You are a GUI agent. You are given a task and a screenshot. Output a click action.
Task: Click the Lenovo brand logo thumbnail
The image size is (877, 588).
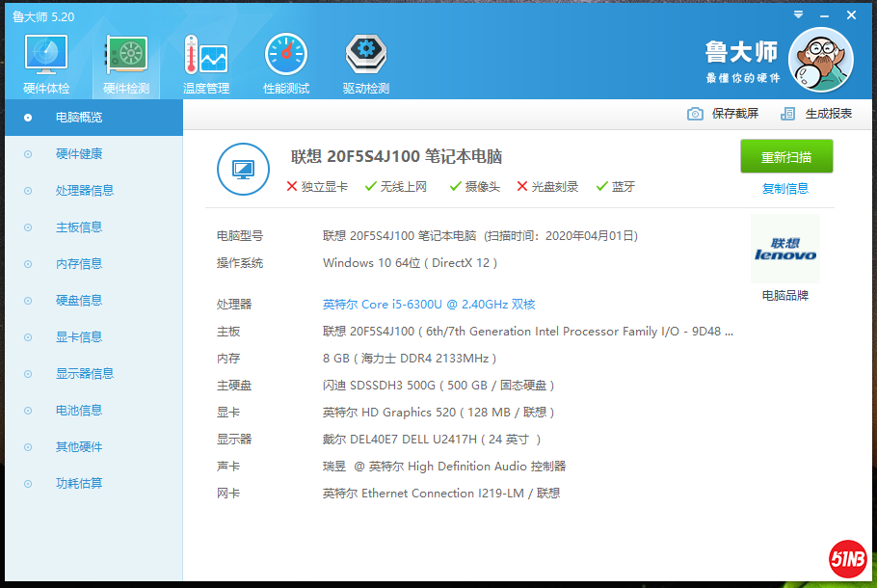point(784,249)
